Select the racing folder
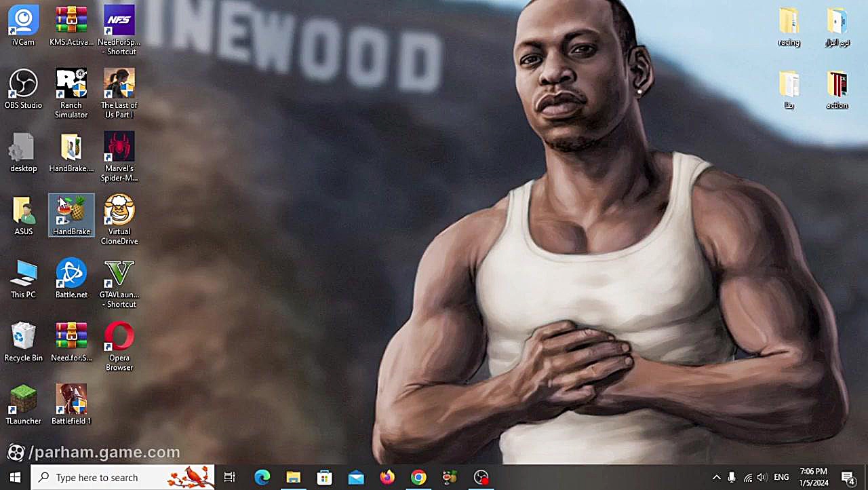868x490 pixels. point(789,26)
